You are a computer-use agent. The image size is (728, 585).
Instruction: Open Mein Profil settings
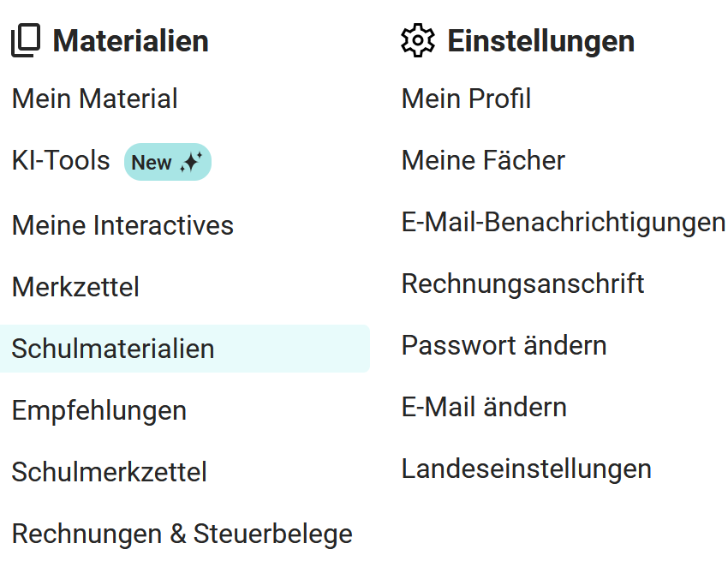click(x=466, y=99)
